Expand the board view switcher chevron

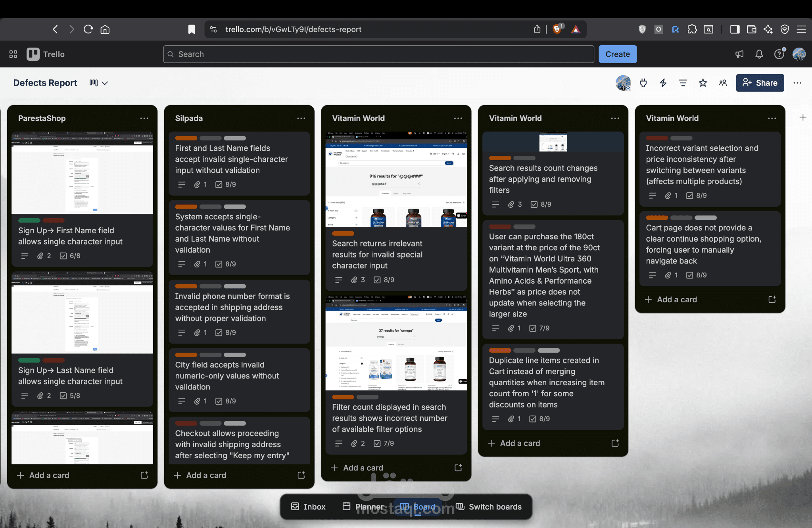pyautogui.click(x=105, y=83)
